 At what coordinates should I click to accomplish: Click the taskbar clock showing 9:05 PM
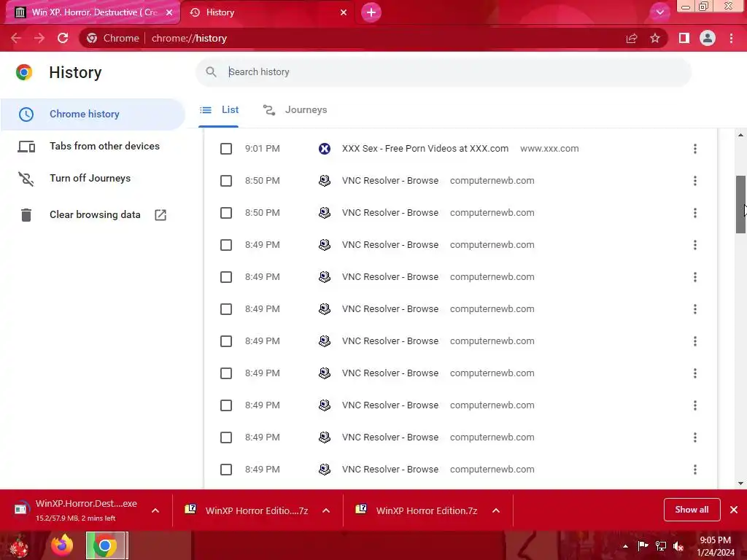pos(715,545)
